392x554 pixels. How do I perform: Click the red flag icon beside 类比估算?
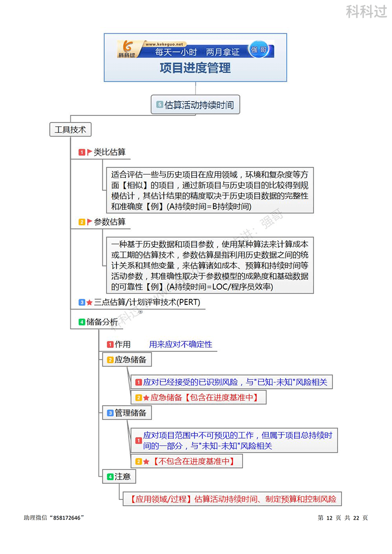90,152
